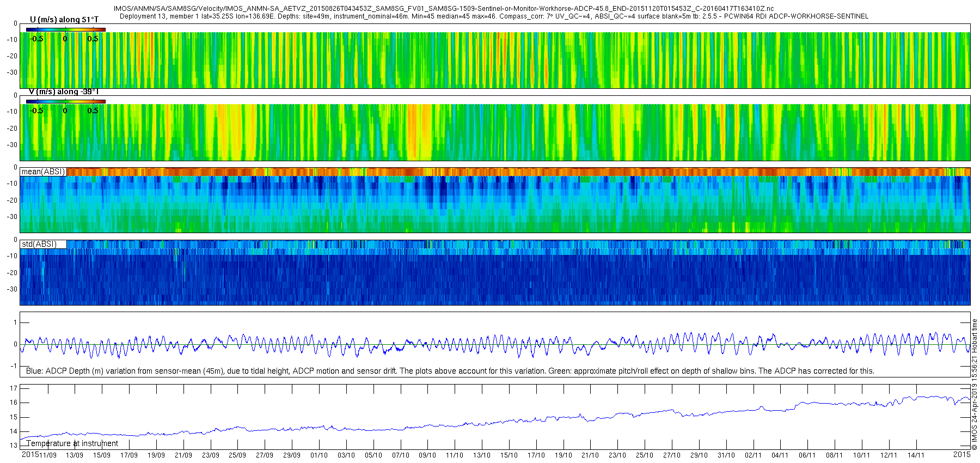The height and width of the screenshot is (463, 980).
Task: Click the '2015' year label at axis left end
Action: 30,455
